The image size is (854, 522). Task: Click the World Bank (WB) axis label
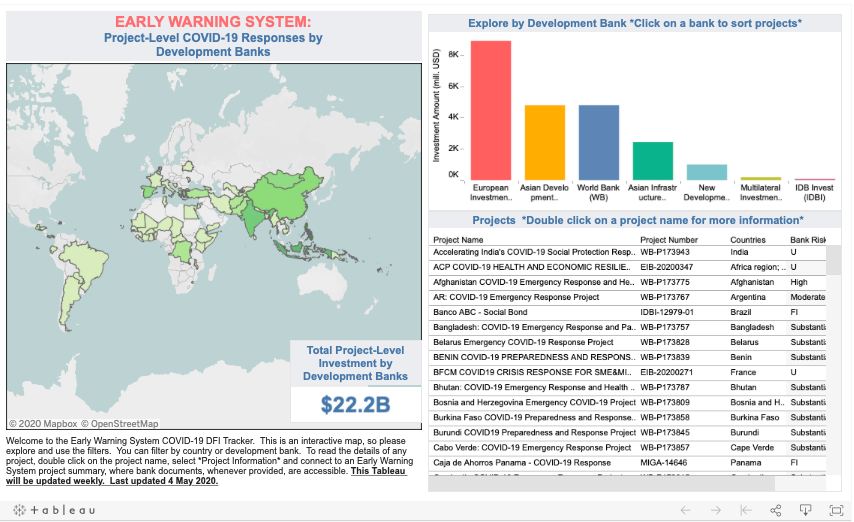[598, 192]
